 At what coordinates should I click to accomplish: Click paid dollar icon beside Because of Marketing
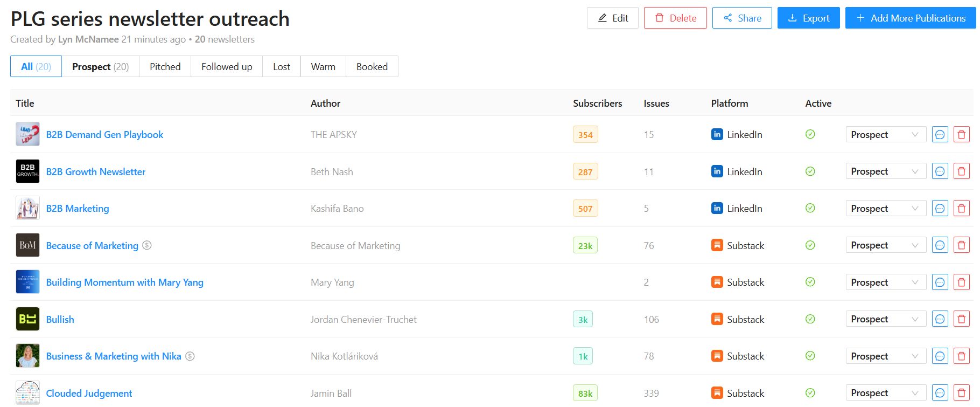(147, 245)
